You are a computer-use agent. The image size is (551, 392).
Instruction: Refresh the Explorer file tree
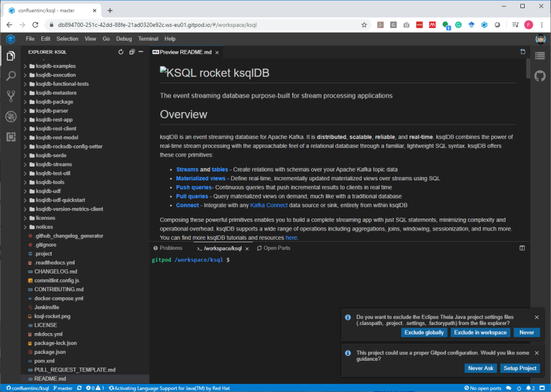pyautogui.click(x=121, y=53)
